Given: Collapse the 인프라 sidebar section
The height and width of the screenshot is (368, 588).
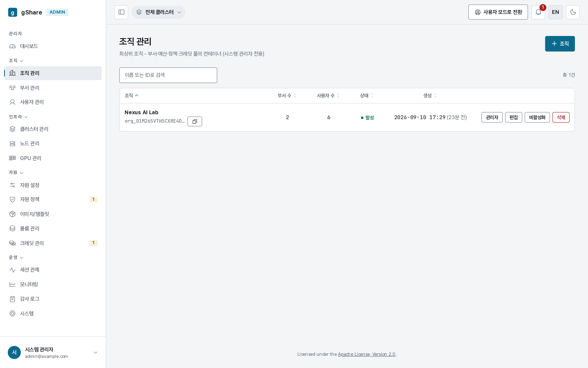Looking at the screenshot, I should (19, 117).
